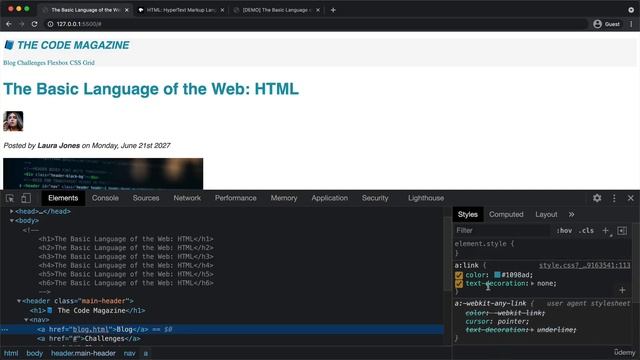Click the Challenges navigation link
This screenshot has width=640, height=360.
[31, 63]
